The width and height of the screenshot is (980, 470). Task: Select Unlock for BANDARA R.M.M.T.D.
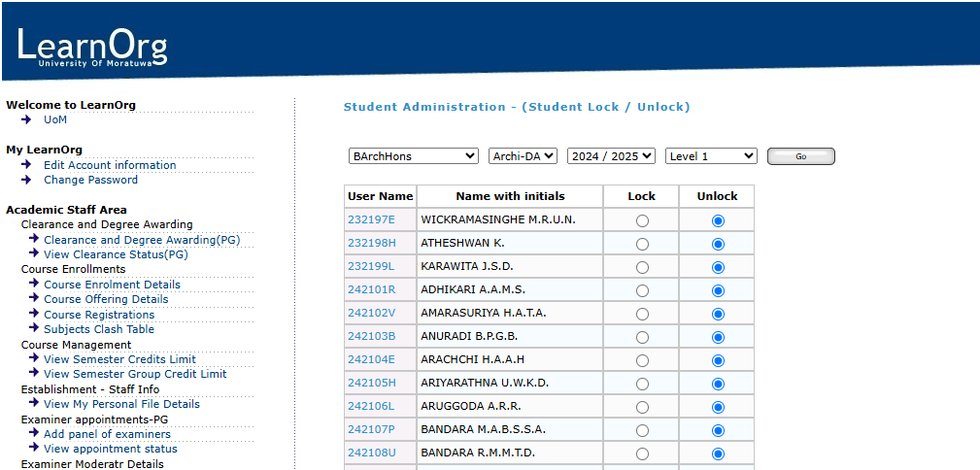[x=718, y=453]
